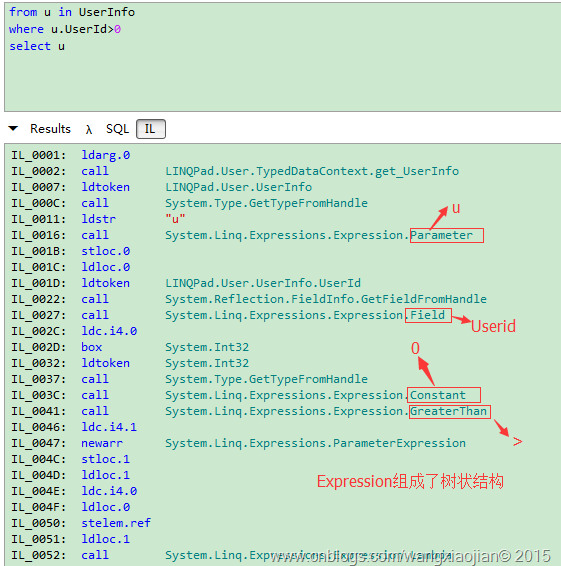The width and height of the screenshot is (561, 566).
Task: Click 'LINQPad.User.UserInfo' on IL_0007 line
Action: point(239,187)
